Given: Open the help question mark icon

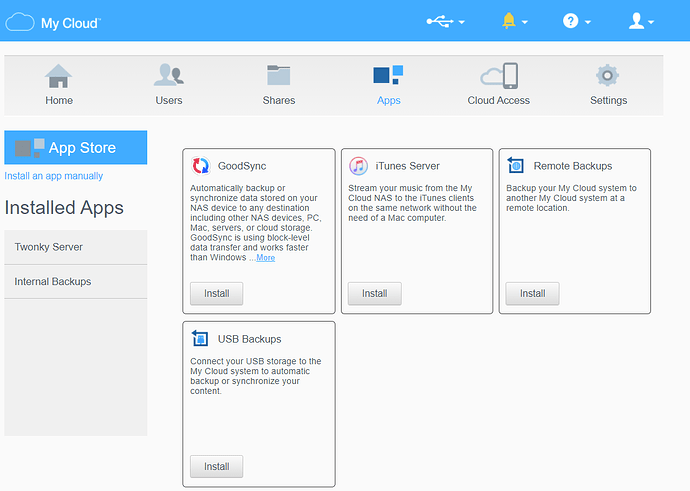Looking at the screenshot, I should point(570,21).
